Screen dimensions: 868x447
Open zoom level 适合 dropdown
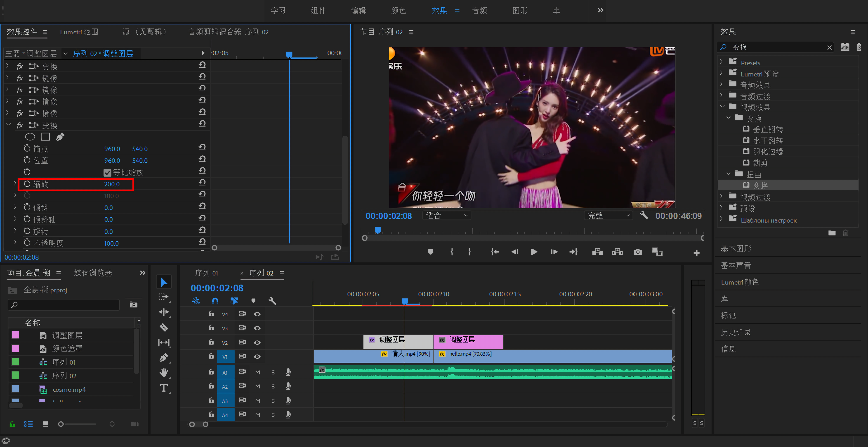coord(447,215)
